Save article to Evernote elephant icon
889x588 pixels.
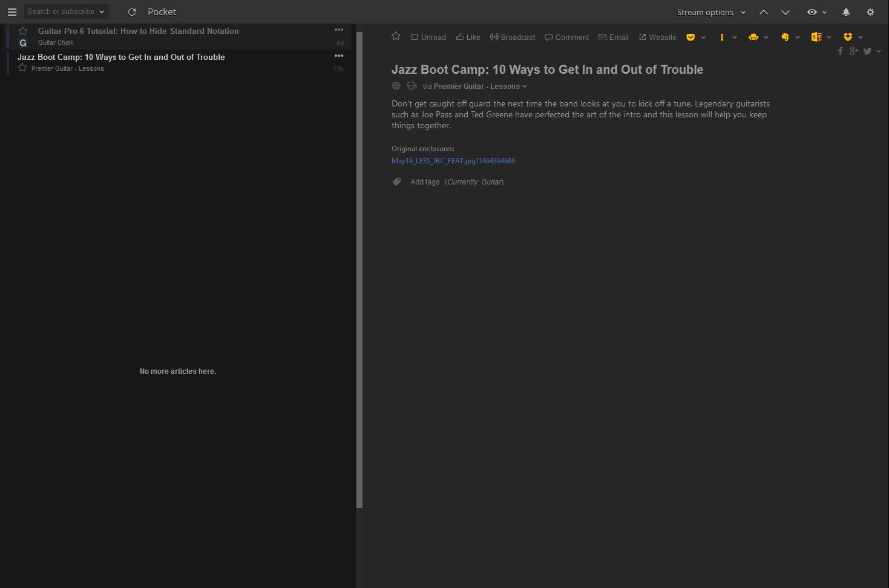pyautogui.click(x=785, y=37)
